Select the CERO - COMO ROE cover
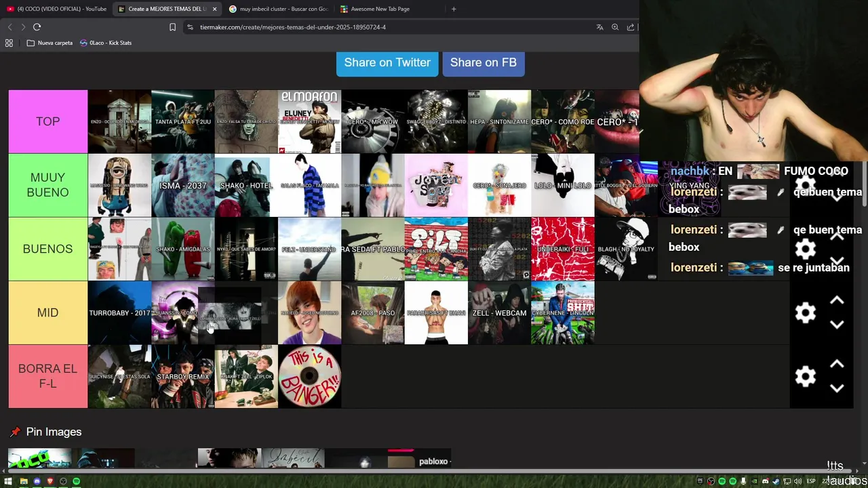The image size is (868, 488). point(563,121)
